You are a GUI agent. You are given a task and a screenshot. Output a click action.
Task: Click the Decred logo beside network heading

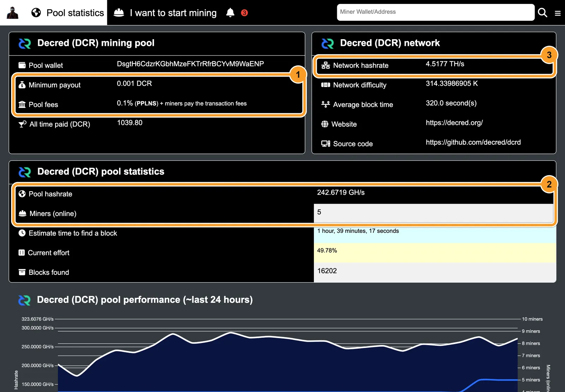point(327,43)
